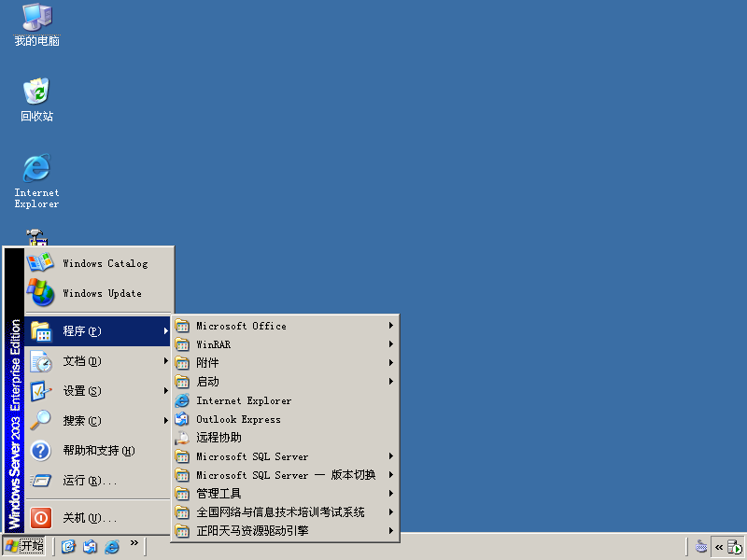
Task: Expand the 附件 accessories submenu arrow
Action: pyautogui.click(x=390, y=363)
